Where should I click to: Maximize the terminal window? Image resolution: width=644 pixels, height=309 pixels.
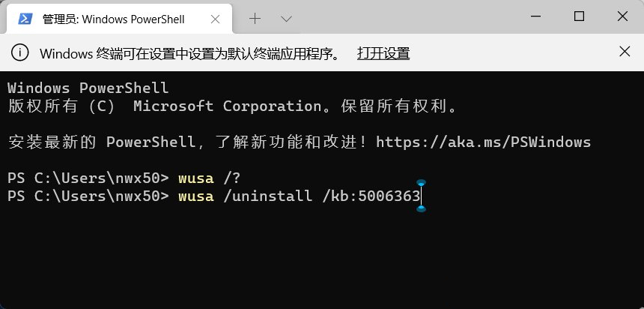pos(579,16)
